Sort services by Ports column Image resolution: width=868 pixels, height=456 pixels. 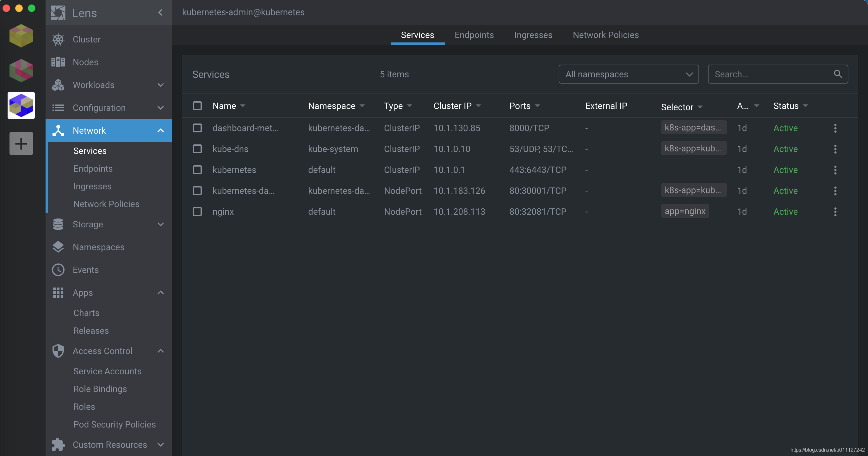click(524, 106)
